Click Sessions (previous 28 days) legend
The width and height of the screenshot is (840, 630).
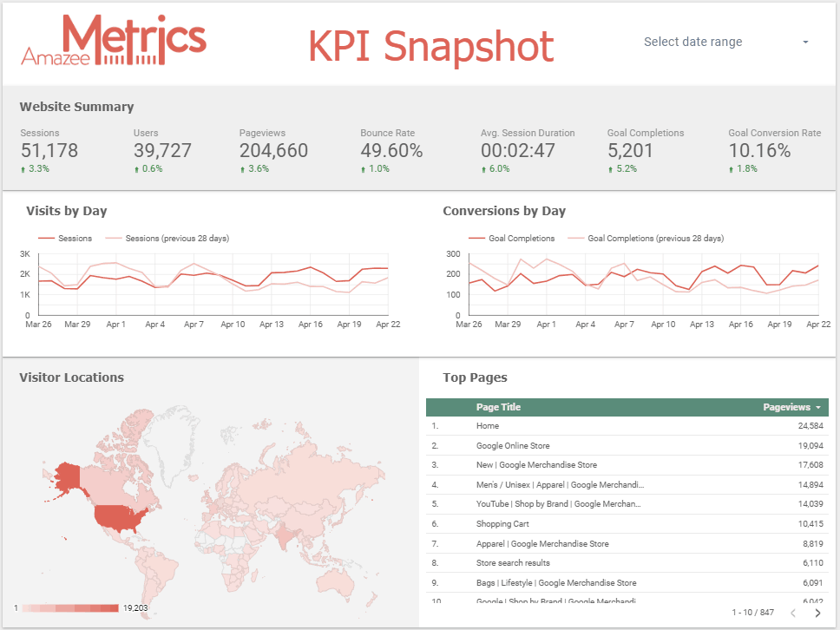167,239
